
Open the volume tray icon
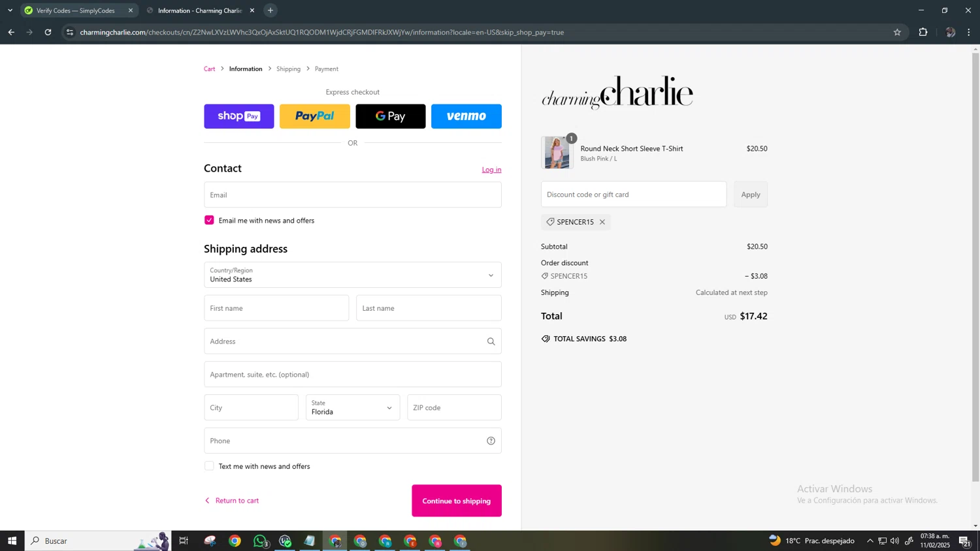coord(894,541)
